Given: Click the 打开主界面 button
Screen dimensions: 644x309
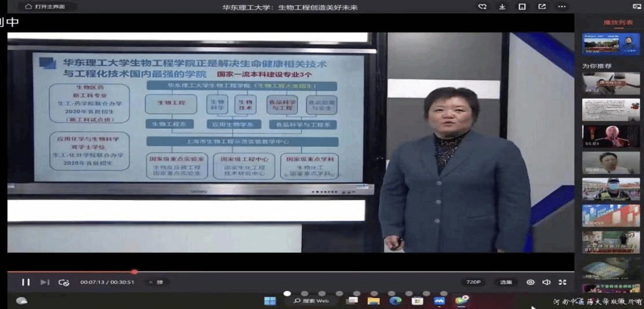Looking at the screenshot, I should [x=44, y=7].
